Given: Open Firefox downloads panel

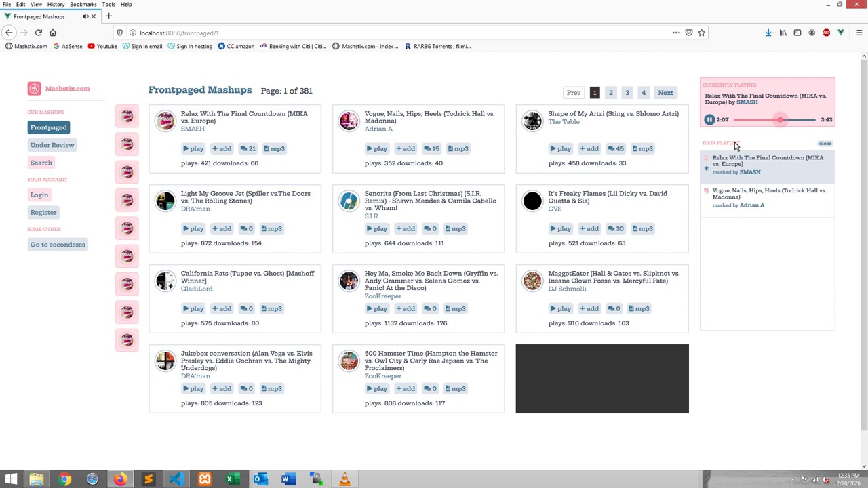Looking at the screenshot, I should [x=768, y=33].
